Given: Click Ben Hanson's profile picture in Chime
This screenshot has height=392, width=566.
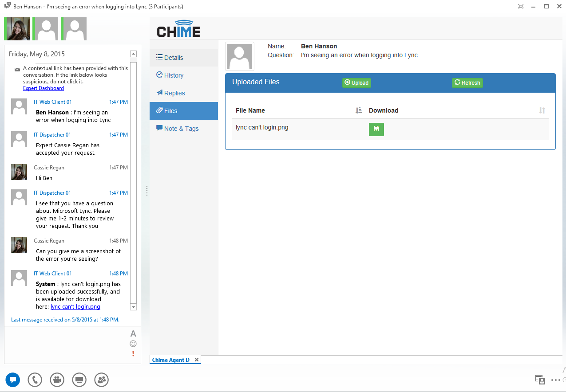Looking at the screenshot, I should coord(240,56).
